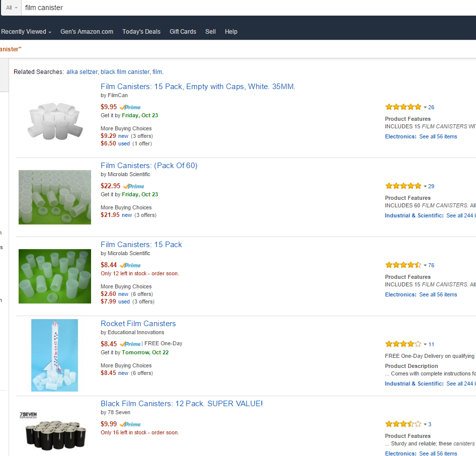See all 244 Industrial & Scientific items
This screenshot has height=456, width=476.
pos(460,215)
